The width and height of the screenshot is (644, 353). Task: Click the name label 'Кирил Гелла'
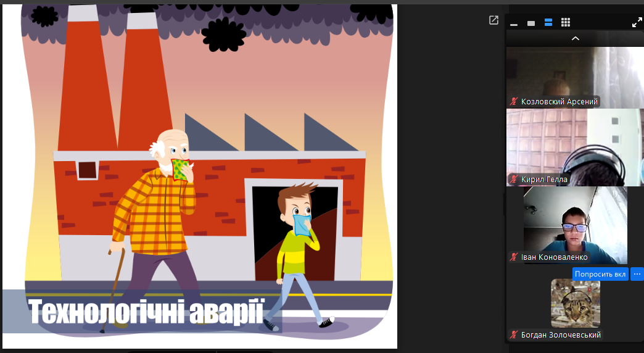point(544,179)
